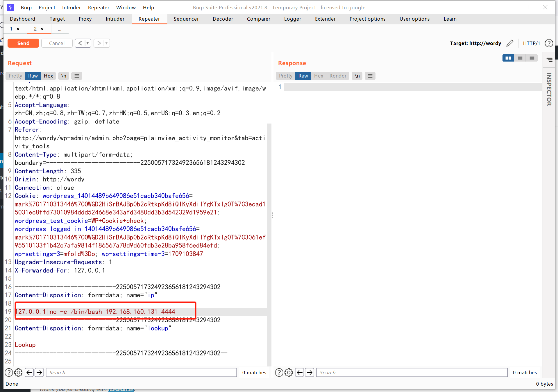This screenshot has width=558, height=392.
Task: Select side-by-side layout icon in Response
Action: coord(508,58)
